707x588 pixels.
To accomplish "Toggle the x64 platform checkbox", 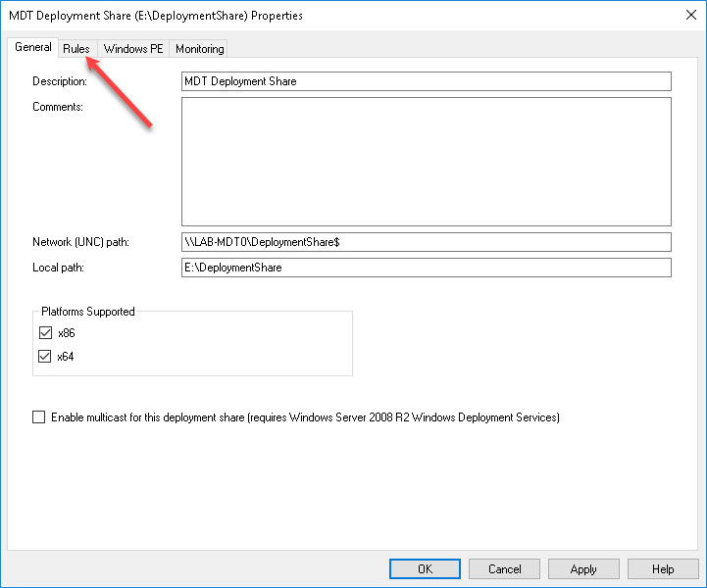I will 44,357.
